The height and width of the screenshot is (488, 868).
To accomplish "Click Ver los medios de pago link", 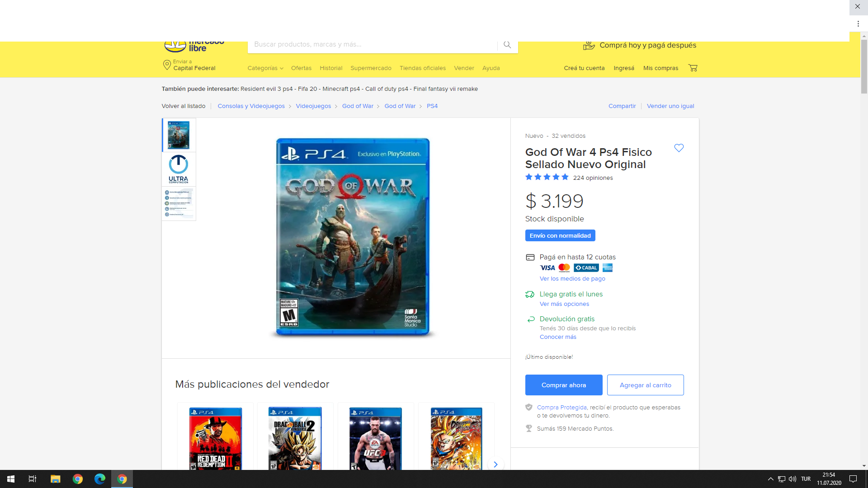I will [572, 279].
